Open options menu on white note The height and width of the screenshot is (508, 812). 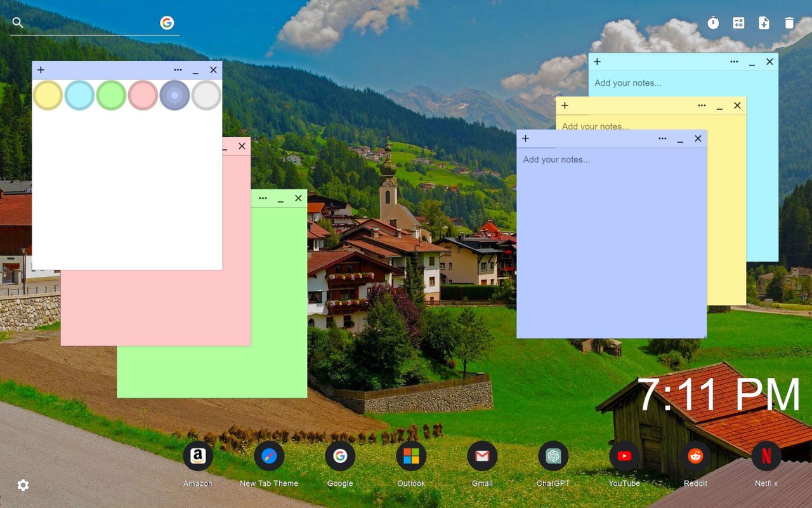[x=178, y=70]
